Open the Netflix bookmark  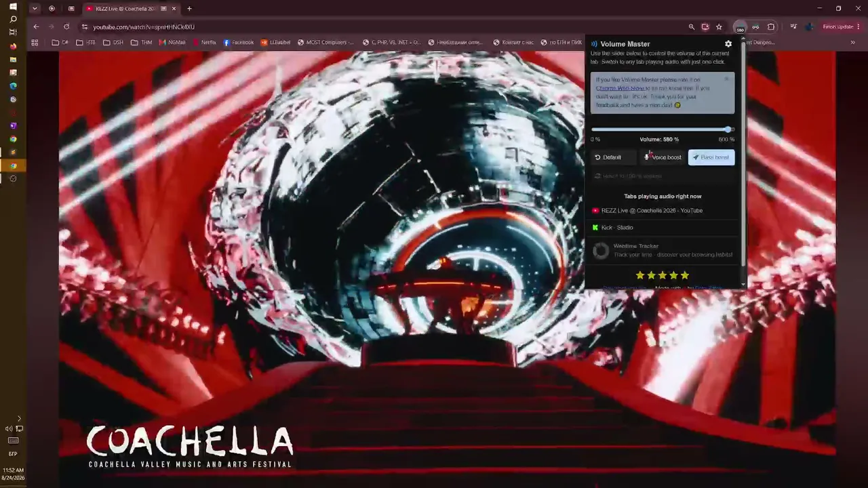(204, 43)
